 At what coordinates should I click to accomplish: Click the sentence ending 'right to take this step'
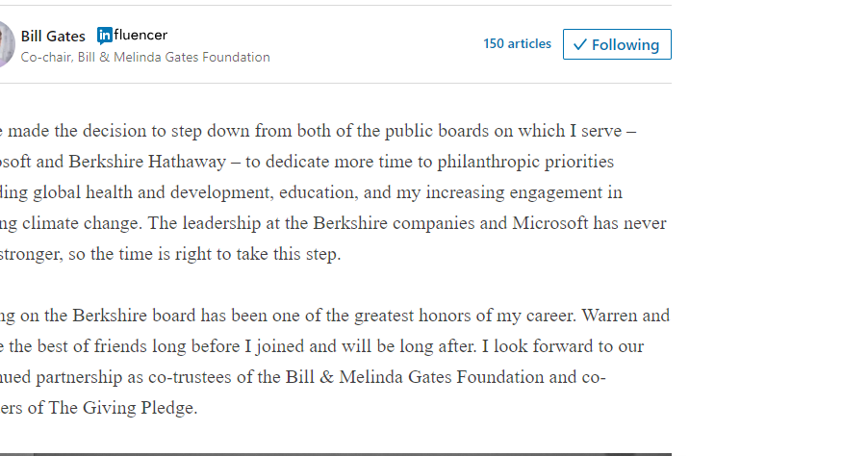pyautogui.click(x=170, y=254)
